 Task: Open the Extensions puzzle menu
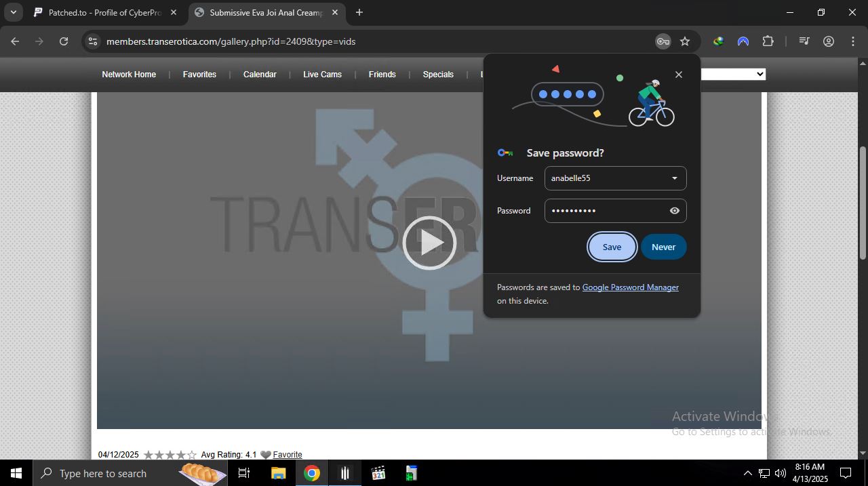[x=768, y=41]
